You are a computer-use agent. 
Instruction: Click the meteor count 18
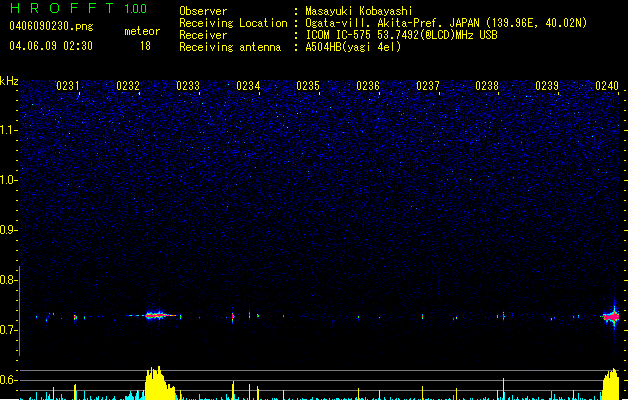coord(145,46)
